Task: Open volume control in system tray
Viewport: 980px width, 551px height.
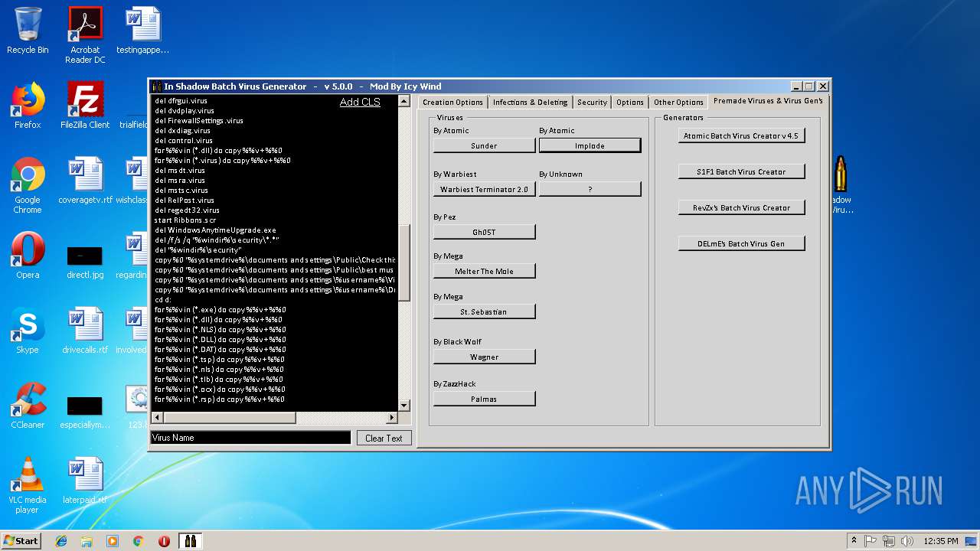Action: click(x=907, y=541)
